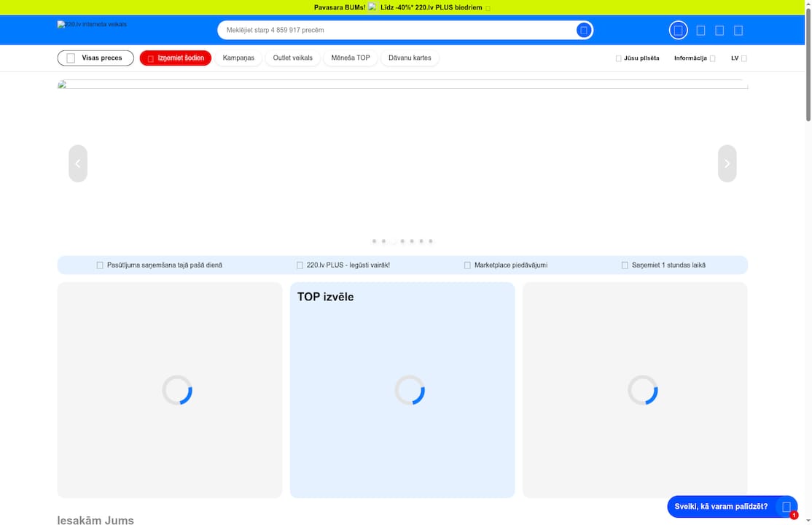Open the Visas preces catalog menu
The height and width of the screenshot is (525, 812).
coord(95,58)
